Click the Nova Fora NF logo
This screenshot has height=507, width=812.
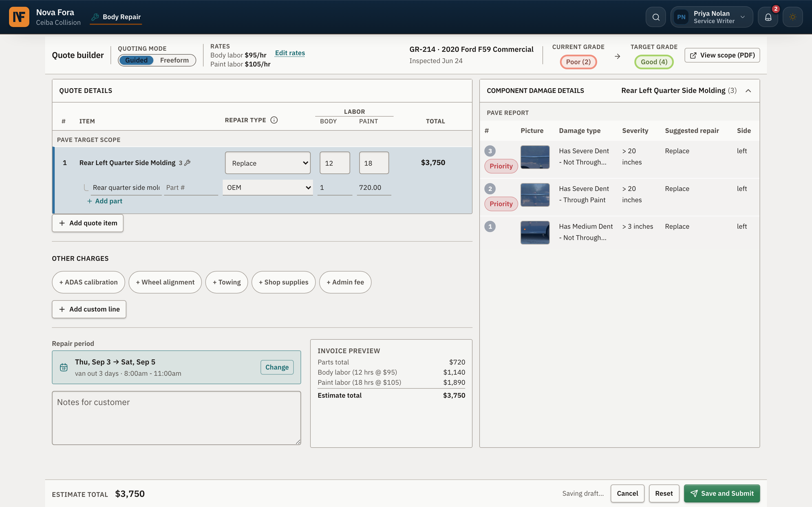click(x=19, y=17)
